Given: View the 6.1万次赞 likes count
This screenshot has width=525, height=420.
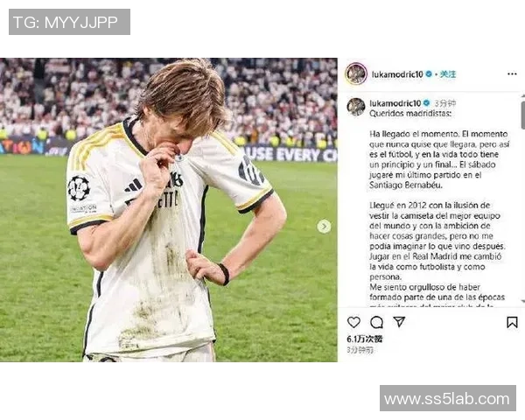Looking at the screenshot, I should pyautogui.click(x=365, y=339).
